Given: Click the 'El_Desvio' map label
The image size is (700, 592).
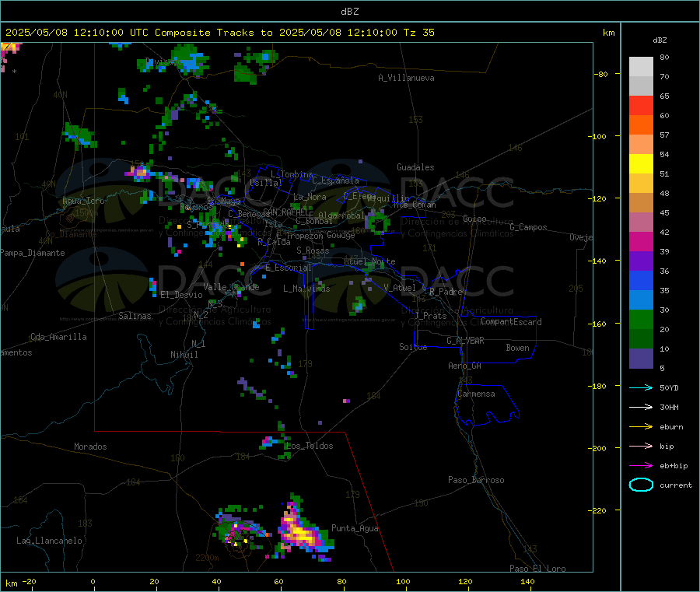Looking at the screenshot, I should [181, 295].
